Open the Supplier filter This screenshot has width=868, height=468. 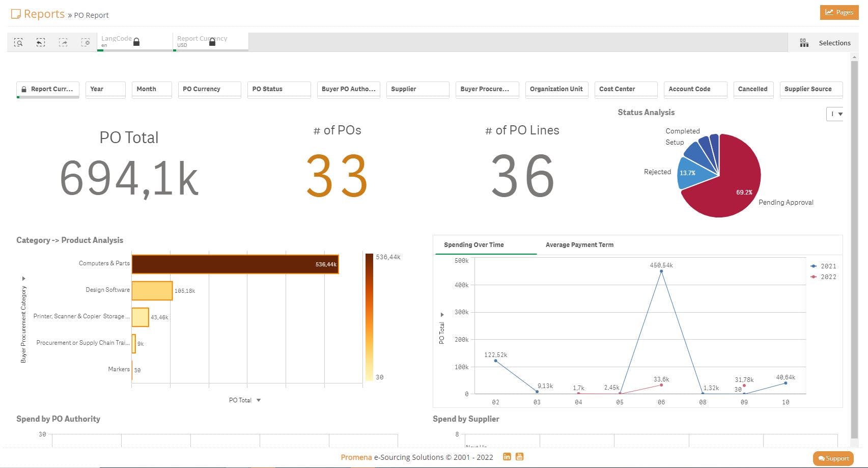(418, 89)
